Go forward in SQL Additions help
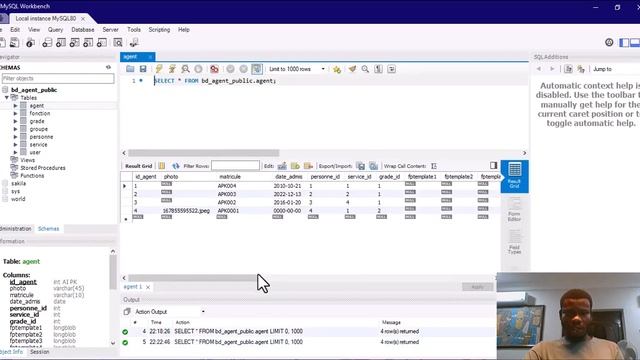Image resolution: width=640 pixels, height=360 pixels. (x=552, y=69)
